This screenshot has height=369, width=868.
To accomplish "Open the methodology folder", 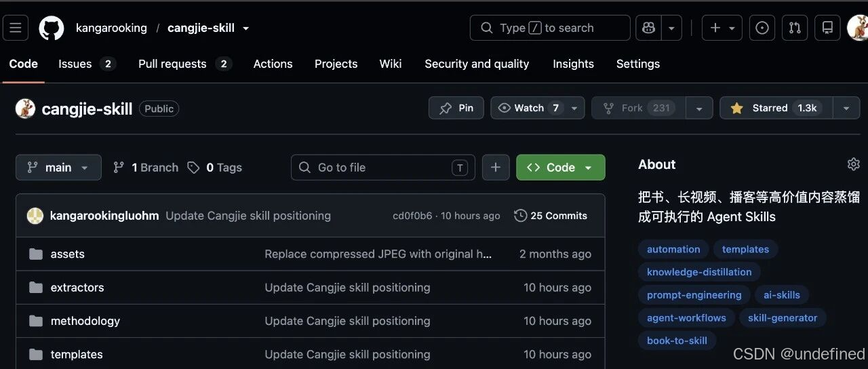I will point(85,321).
